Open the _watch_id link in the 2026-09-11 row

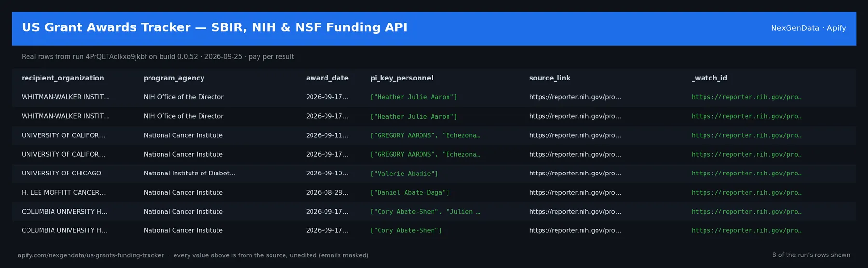pos(746,135)
